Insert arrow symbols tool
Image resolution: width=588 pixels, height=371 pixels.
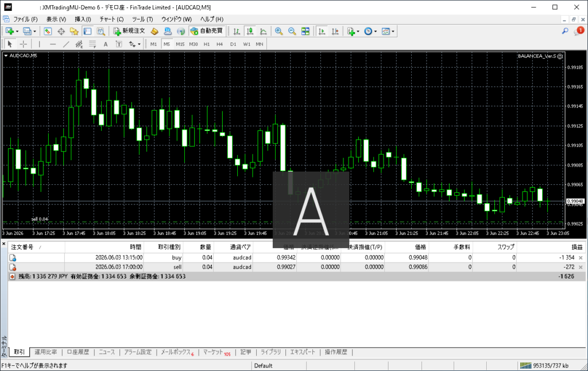132,44
